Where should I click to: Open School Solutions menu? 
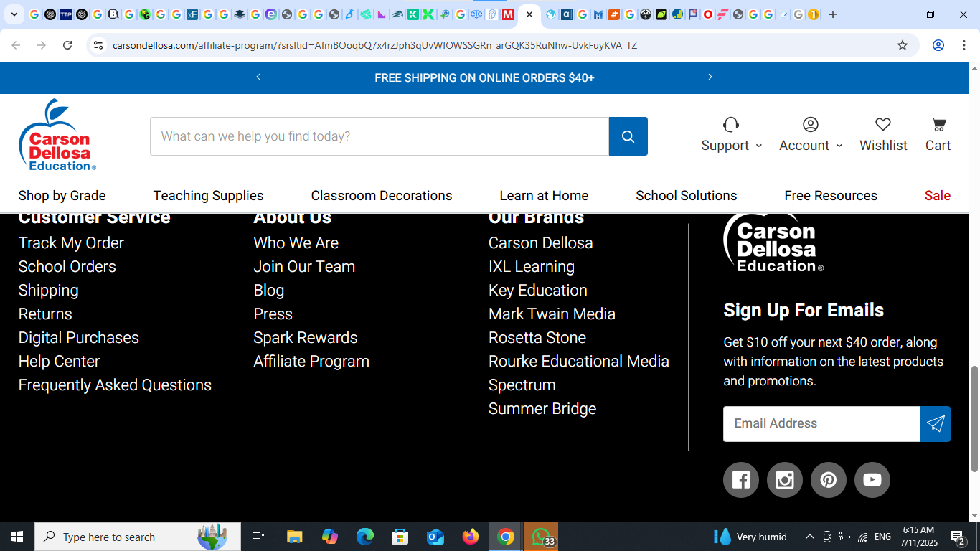tap(686, 196)
